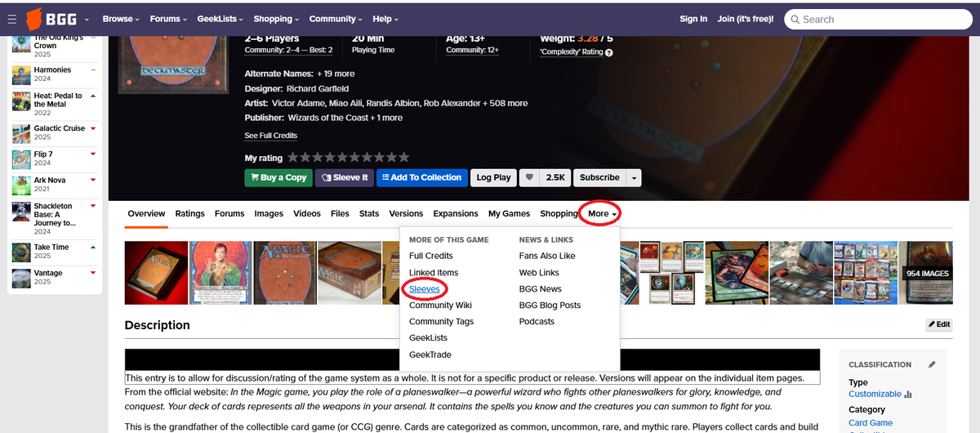Click the heart fan icon button
The width and height of the screenshot is (980, 433).
(x=529, y=177)
